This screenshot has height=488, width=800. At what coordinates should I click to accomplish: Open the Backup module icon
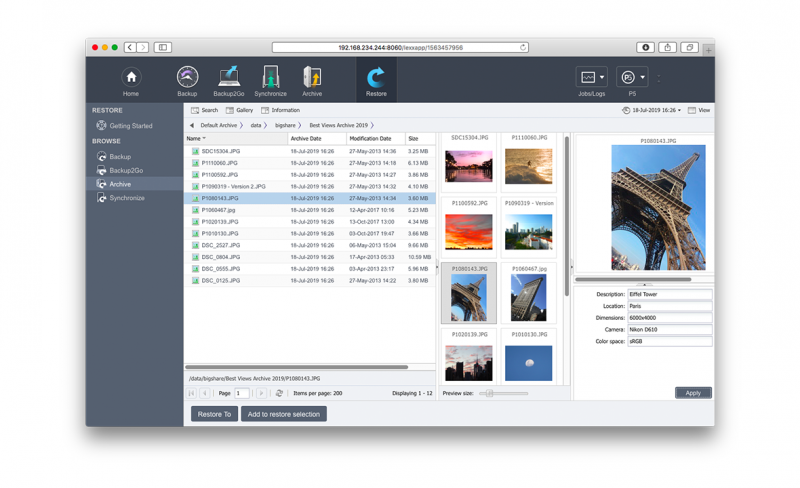187,77
